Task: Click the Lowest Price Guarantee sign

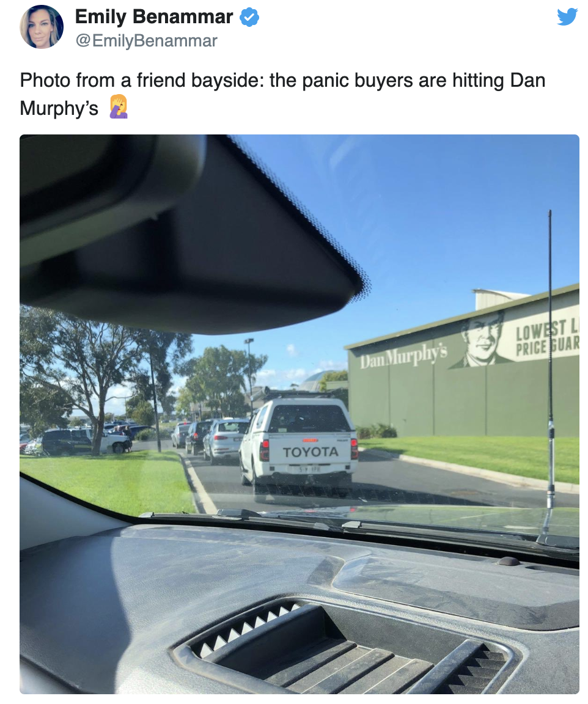Action: pyautogui.click(x=546, y=338)
